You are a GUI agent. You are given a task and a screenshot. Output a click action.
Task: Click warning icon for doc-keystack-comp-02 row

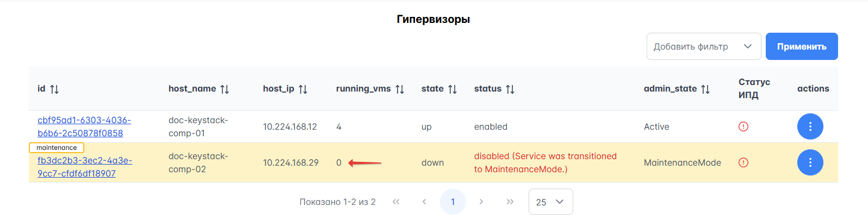pos(743,162)
